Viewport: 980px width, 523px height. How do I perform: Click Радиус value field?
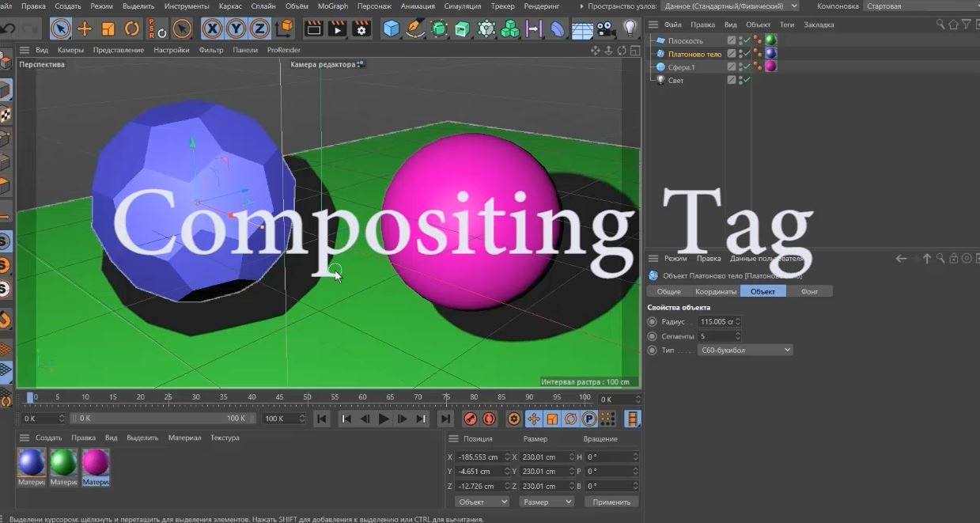716,322
